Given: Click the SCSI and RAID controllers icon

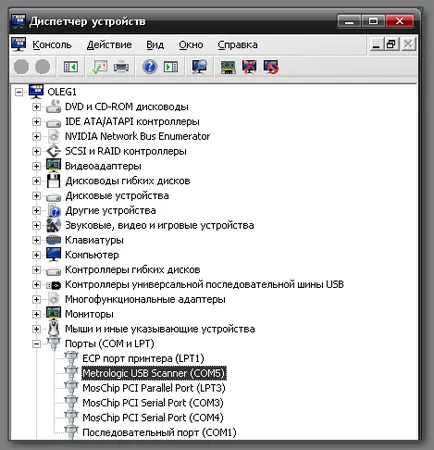Looking at the screenshot, I should pos(53,151).
